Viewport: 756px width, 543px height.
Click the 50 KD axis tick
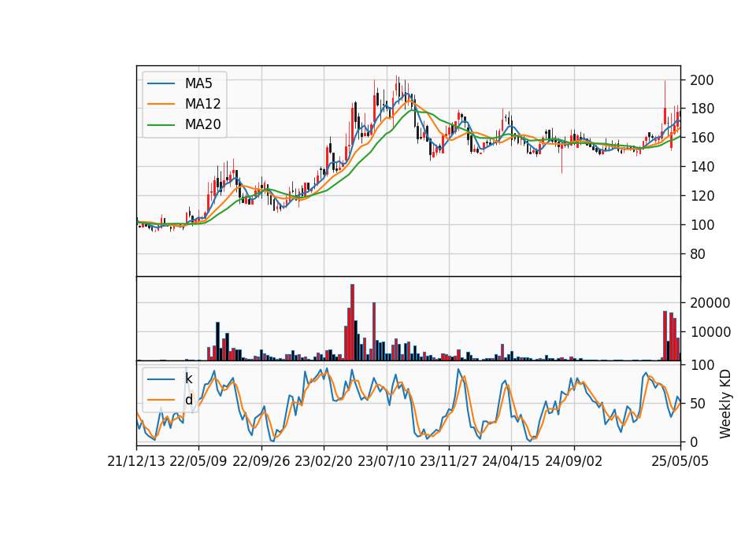pyautogui.click(x=698, y=403)
